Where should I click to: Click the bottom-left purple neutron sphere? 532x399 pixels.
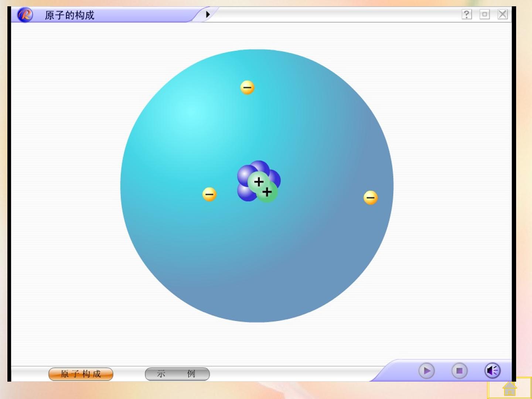click(245, 192)
